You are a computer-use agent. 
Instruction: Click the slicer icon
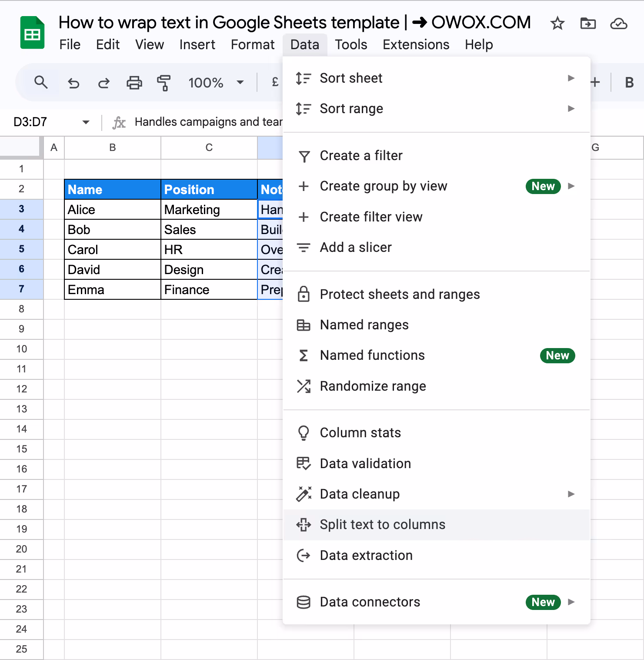click(304, 248)
